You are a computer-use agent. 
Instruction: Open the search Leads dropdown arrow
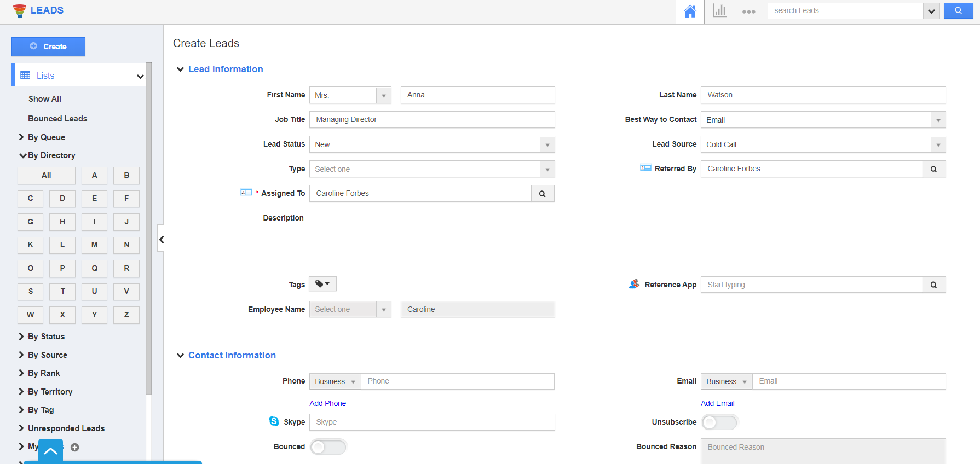931,11
